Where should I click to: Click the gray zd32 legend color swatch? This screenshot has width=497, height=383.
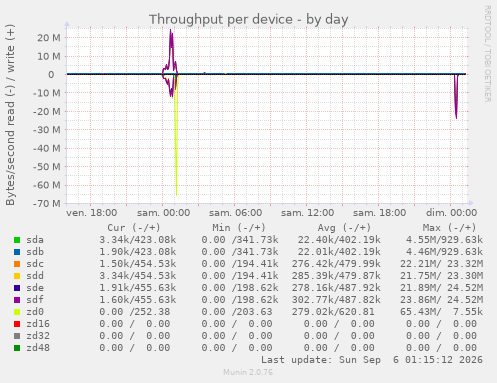click(17, 336)
